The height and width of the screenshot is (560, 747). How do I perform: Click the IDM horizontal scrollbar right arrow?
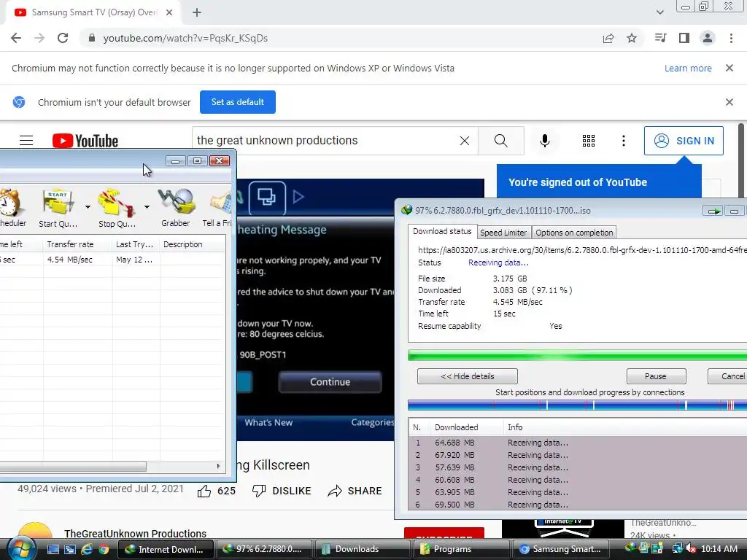pyautogui.click(x=219, y=466)
